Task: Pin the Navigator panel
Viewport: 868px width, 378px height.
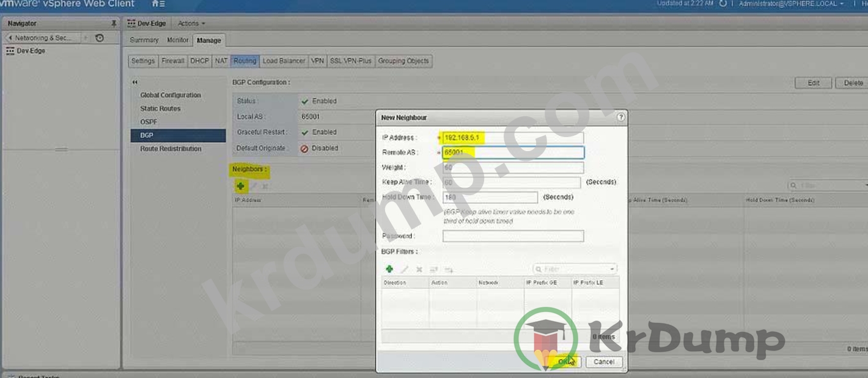Action: click(114, 23)
